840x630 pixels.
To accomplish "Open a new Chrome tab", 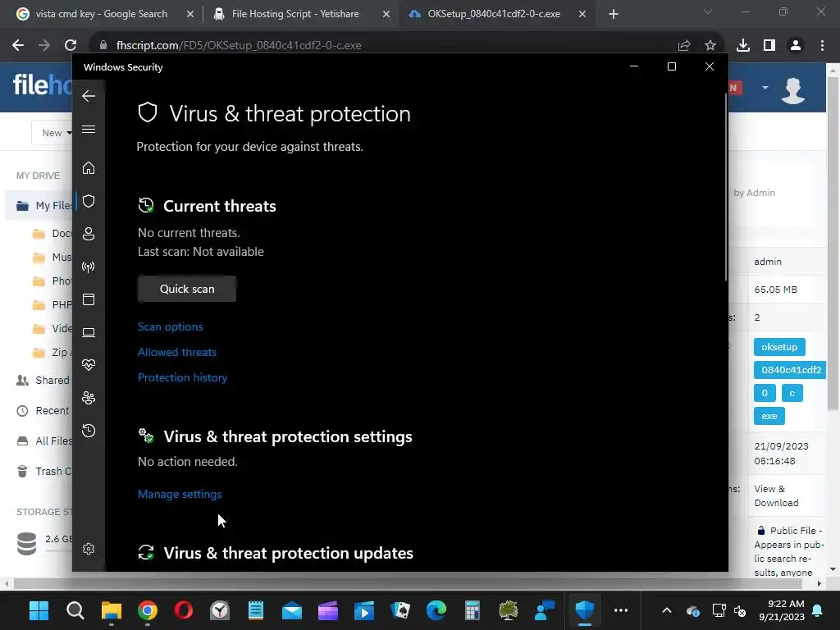I will (x=614, y=15).
